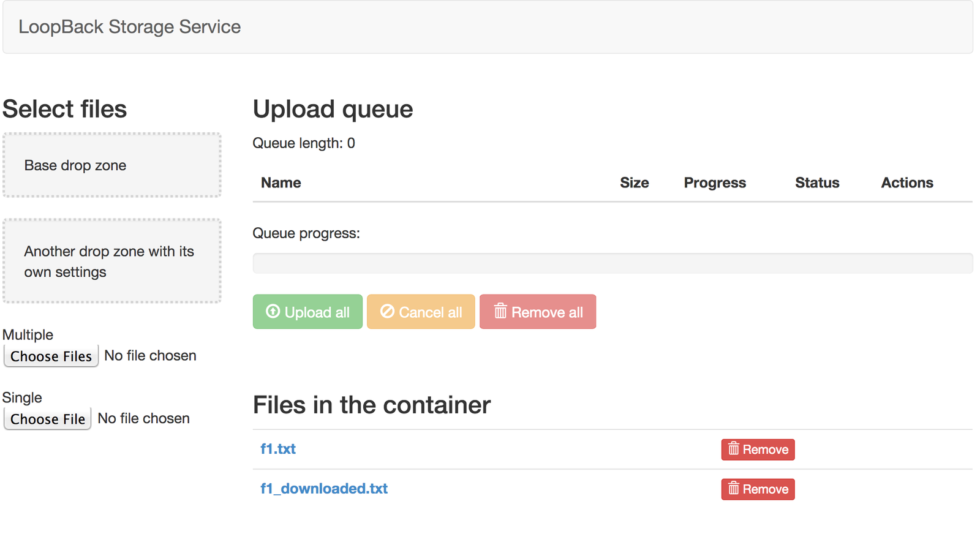
Task: Click the Name column header
Action: click(x=281, y=182)
